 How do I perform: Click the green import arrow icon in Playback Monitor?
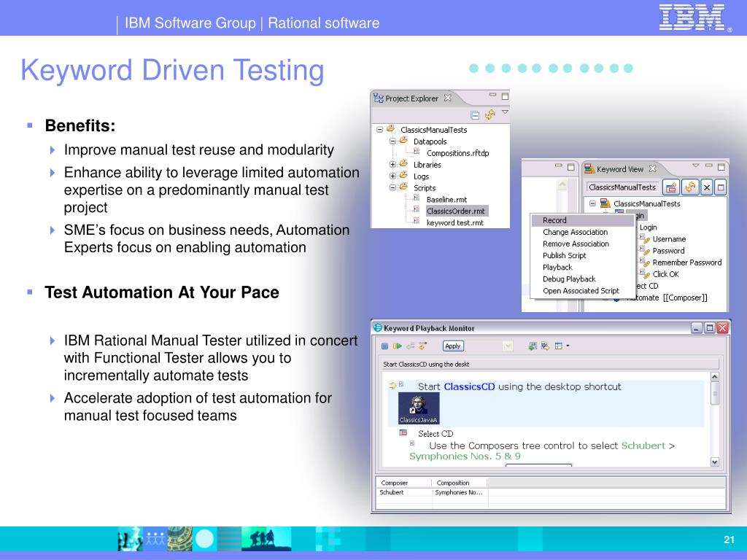(x=533, y=346)
